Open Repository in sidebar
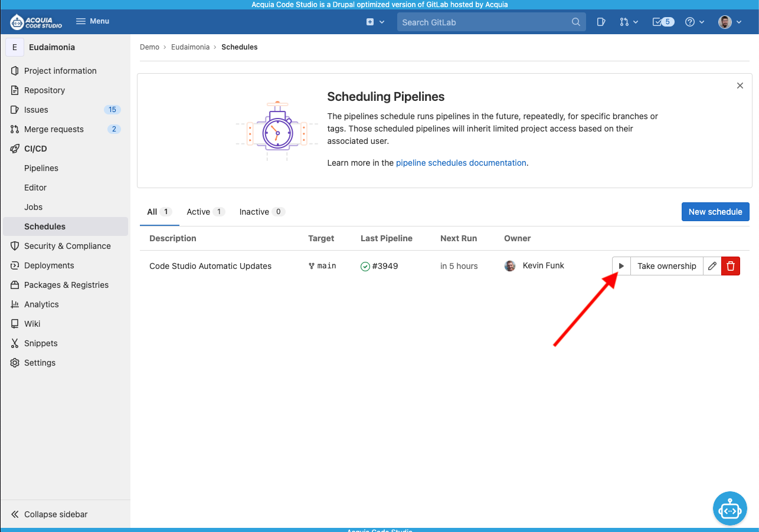This screenshot has width=759, height=532. pyautogui.click(x=66, y=90)
